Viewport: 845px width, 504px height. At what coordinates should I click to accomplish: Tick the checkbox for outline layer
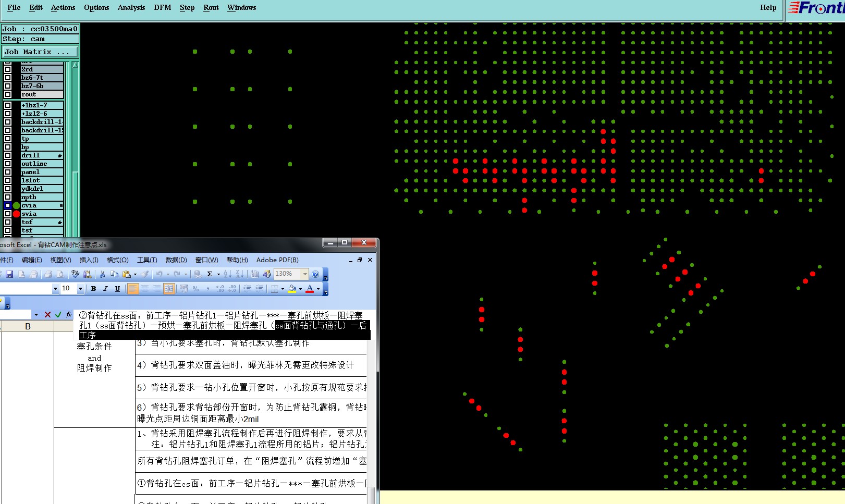pyautogui.click(x=8, y=164)
